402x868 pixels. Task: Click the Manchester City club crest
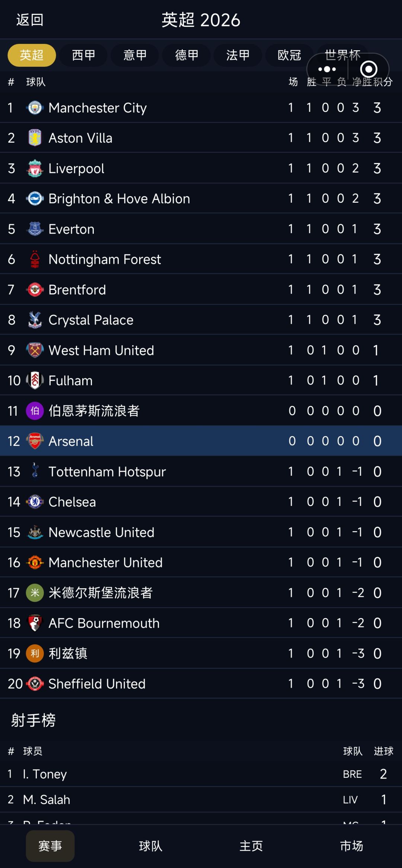point(35,108)
